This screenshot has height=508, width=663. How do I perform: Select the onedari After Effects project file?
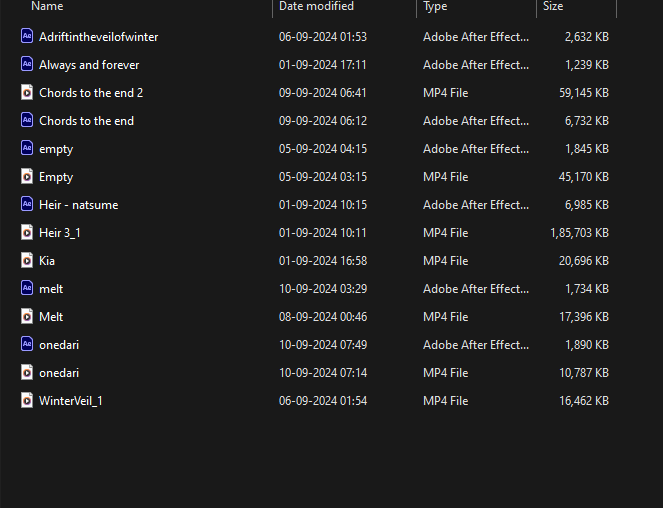[59, 345]
